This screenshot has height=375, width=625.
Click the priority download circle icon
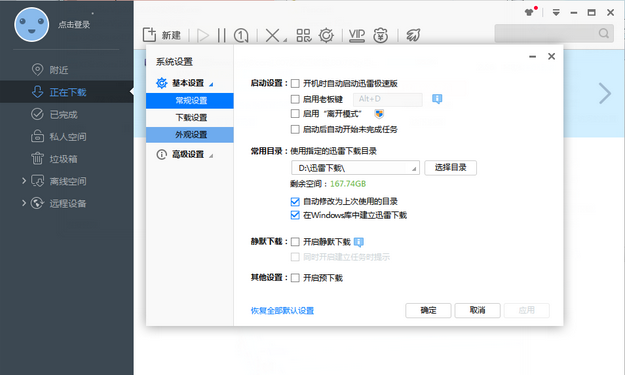tap(241, 35)
